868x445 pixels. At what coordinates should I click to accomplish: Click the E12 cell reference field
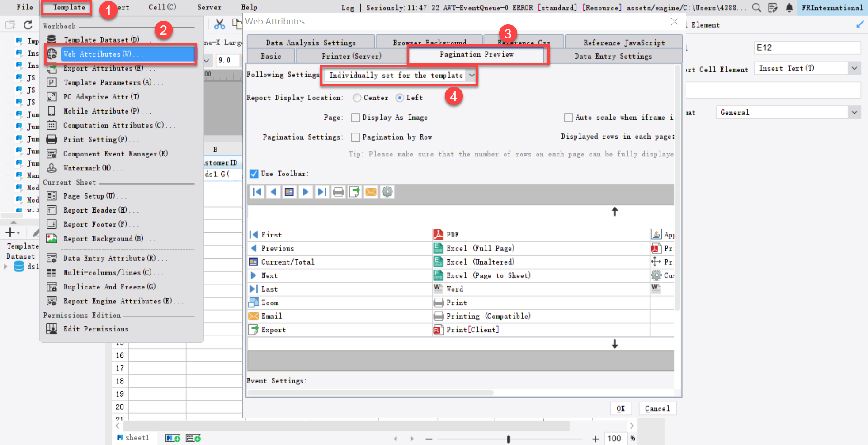(807, 47)
